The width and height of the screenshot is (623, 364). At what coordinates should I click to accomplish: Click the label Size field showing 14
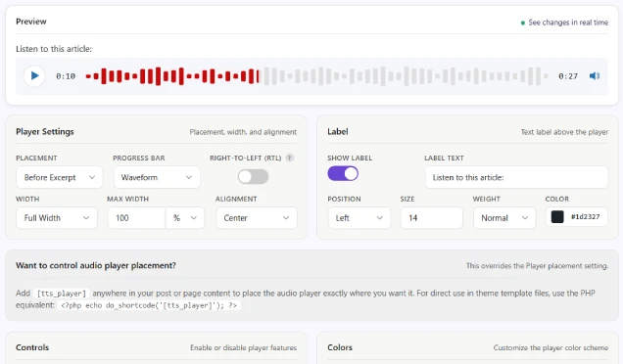(x=431, y=217)
